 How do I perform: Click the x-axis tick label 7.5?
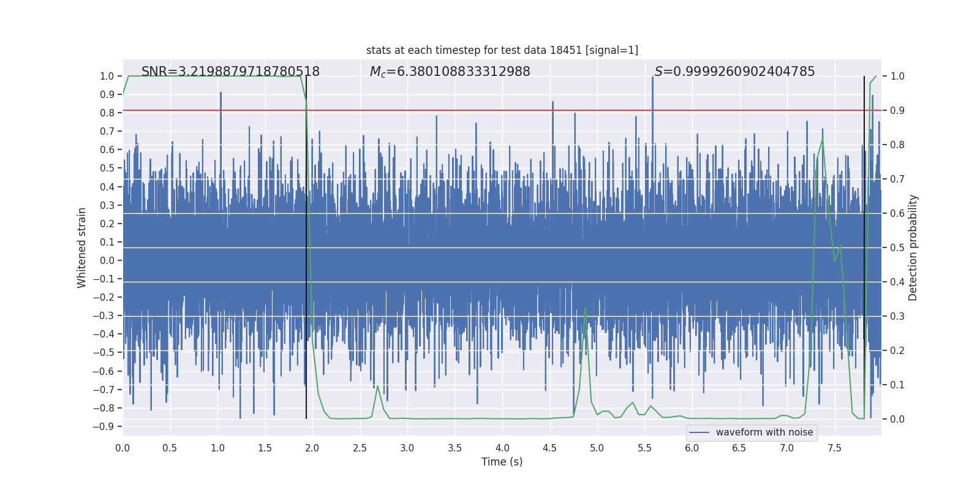(x=834, y=448)
